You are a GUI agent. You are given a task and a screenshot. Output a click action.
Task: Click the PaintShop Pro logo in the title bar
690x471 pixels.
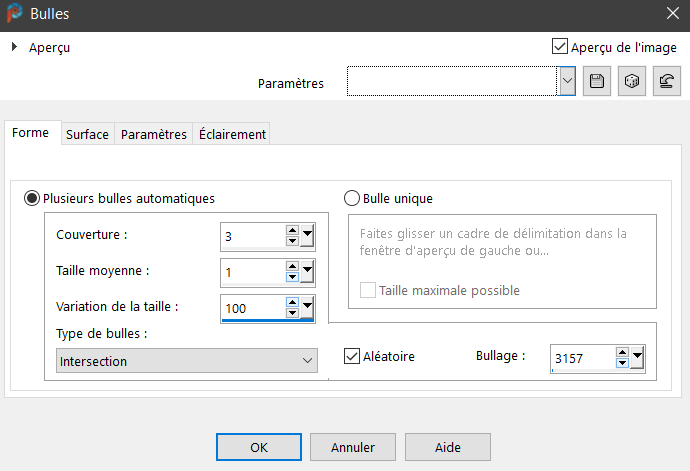point(14,14)
